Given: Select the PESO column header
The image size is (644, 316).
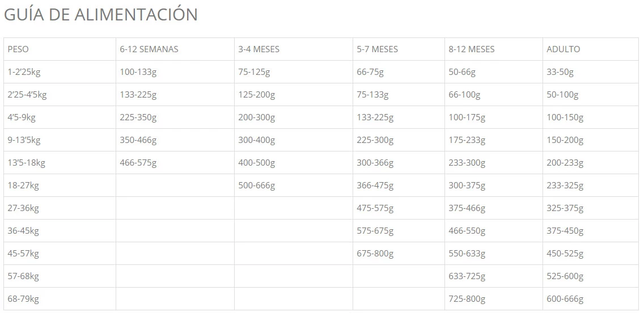Looking at the screenshot, I should (18, 49).
